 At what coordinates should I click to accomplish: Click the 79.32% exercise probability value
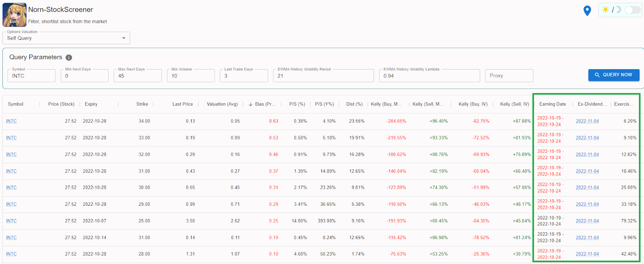click(x=629, y=221)
